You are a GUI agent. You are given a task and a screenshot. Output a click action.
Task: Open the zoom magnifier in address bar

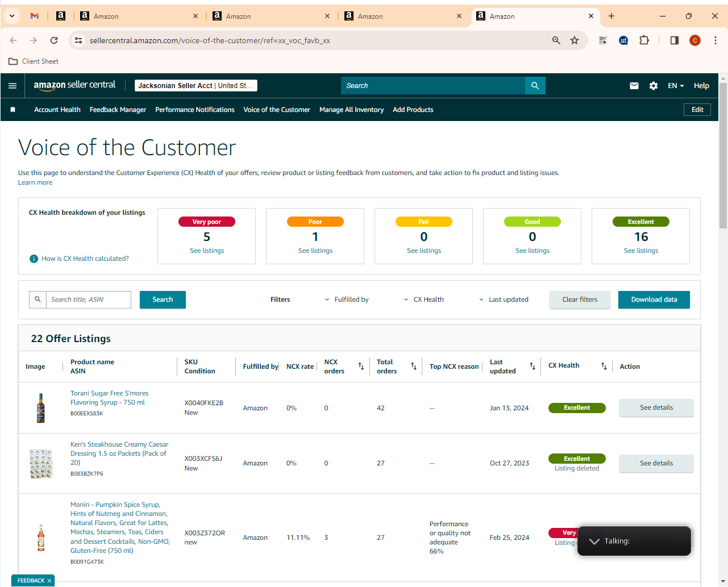pos(556,40)
